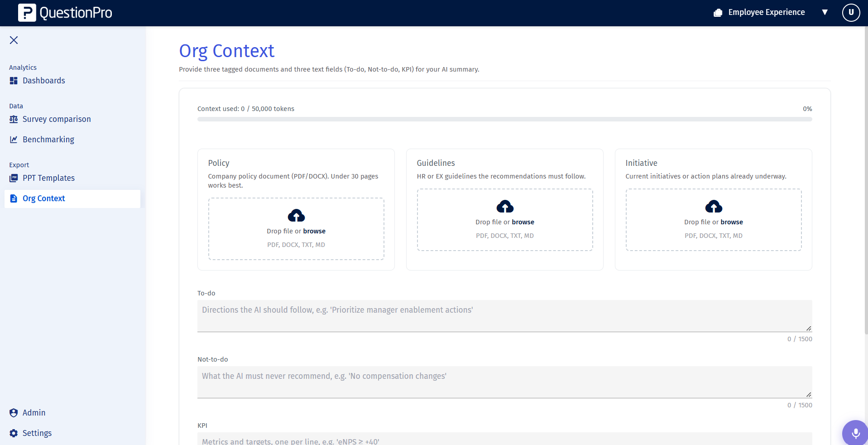Open the user avatar U menu
The image size is (868, 445).
pyautogui.click(x=851, y=13)
